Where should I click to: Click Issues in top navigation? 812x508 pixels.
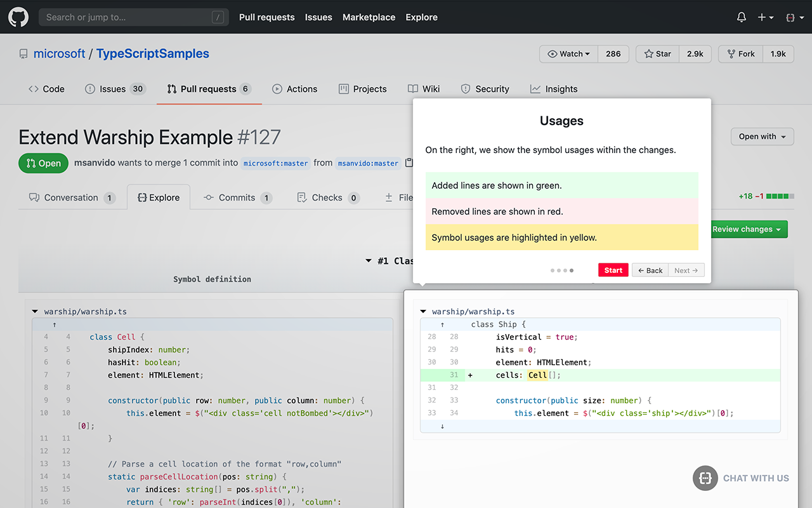318,17
